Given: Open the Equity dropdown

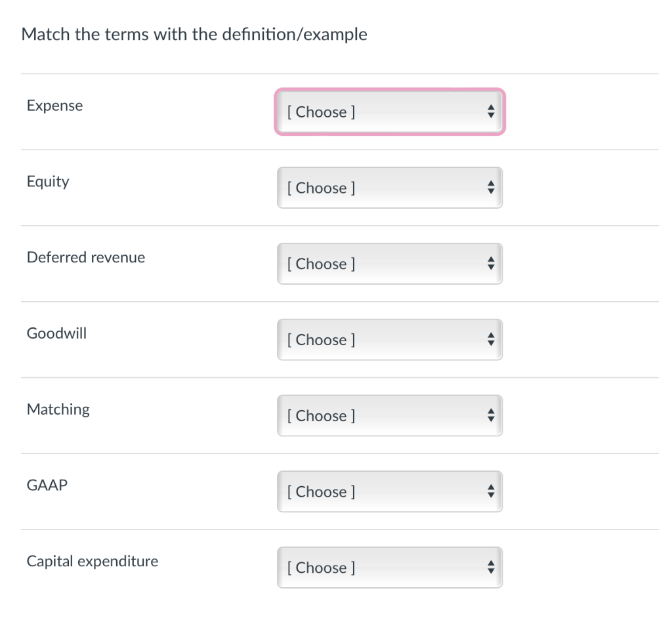Looking at the screenshot, I should pyautogui.click(x=390, y=188).
